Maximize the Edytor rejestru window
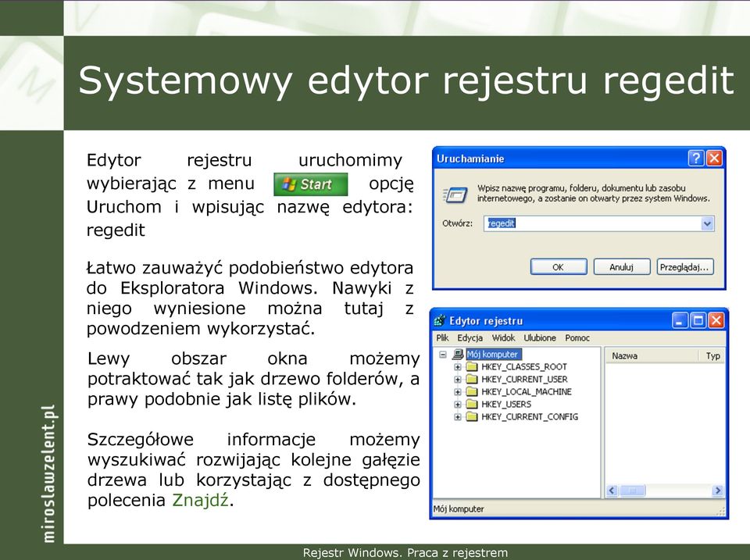Screen dimensions: 750x560 (698, 320)
